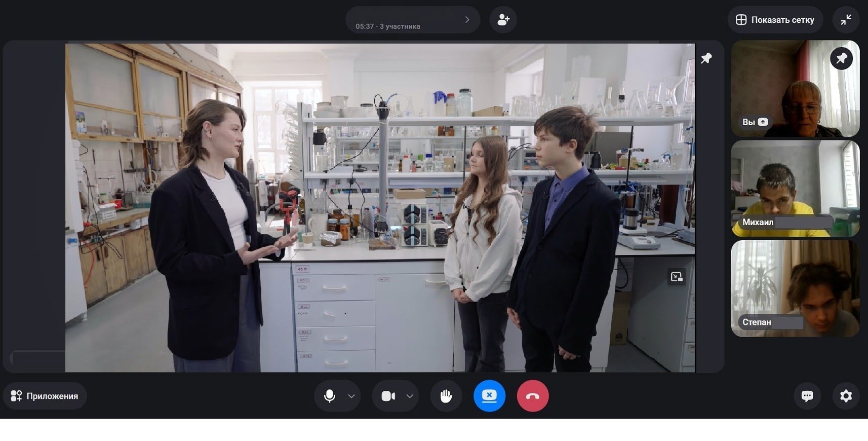Open the chat panel

(807, 396)
